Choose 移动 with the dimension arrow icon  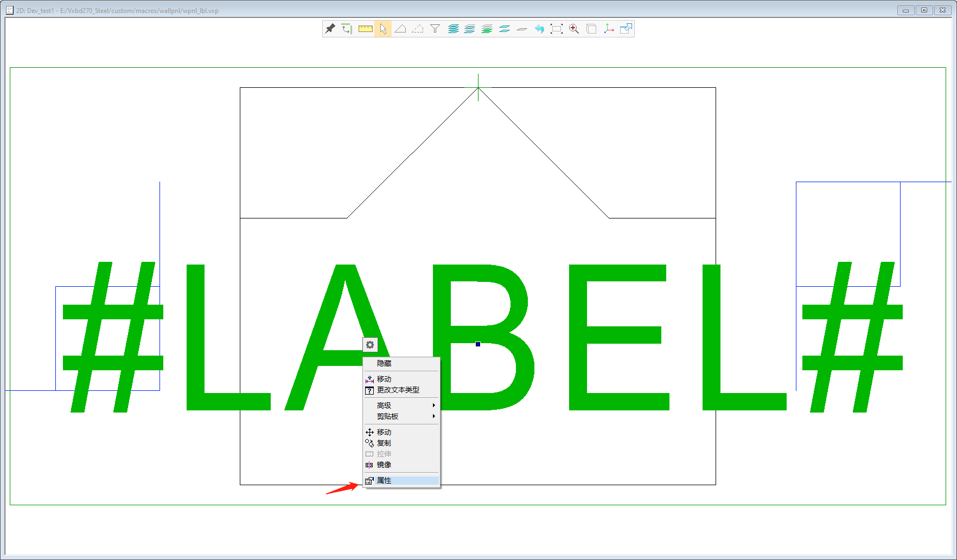[401, 379]
